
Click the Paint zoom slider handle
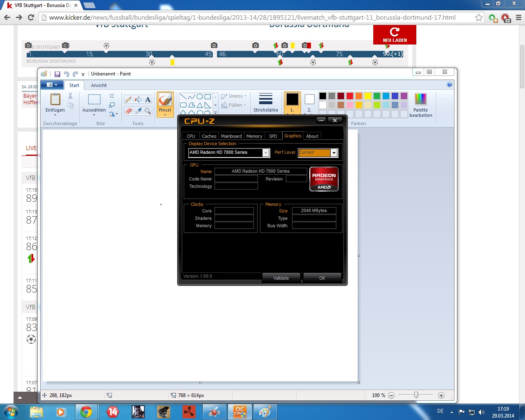click(x=416, y=395)
